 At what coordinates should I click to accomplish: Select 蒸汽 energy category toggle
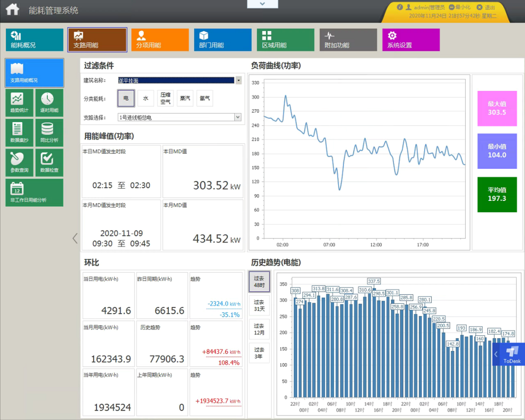coord(185,98)
